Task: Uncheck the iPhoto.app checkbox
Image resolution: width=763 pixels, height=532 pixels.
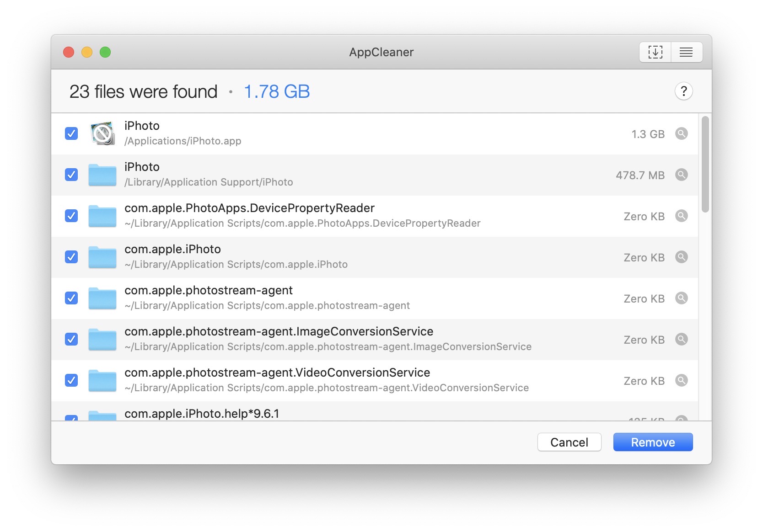Action: click(71, 133)
